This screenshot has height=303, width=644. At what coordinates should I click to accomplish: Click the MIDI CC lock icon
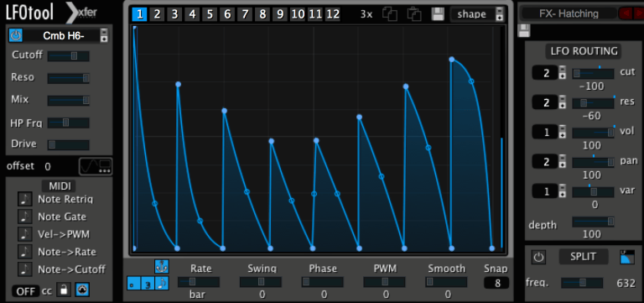pyautogui.click(x=63, y=290)
